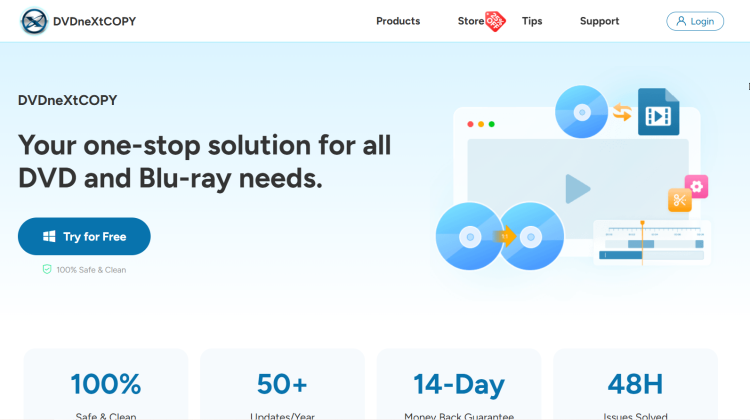The width and height of the screenshot is (750, 420).
Task: Click the Login button
Action: pos(695,21)
